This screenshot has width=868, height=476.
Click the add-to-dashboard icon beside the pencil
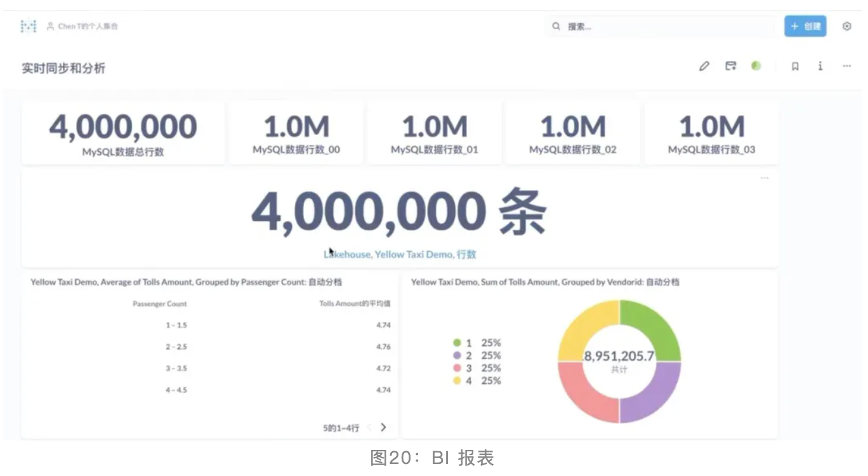point(731,66)
